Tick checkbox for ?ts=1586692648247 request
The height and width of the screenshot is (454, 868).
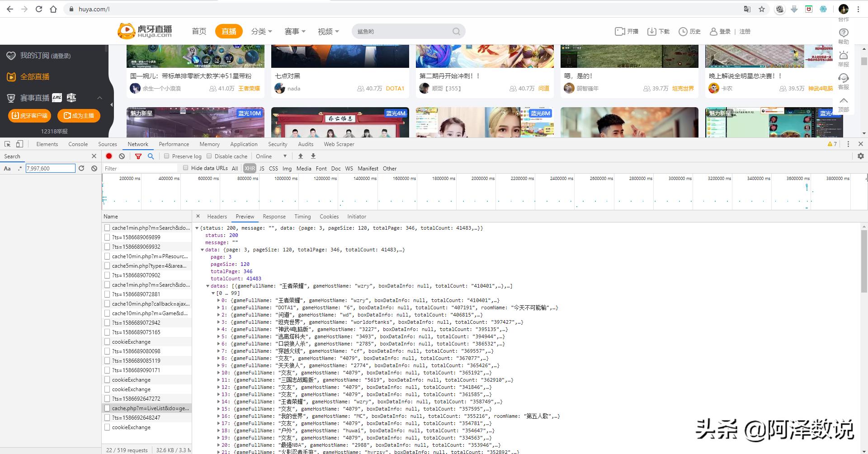(x=107, y=417)
